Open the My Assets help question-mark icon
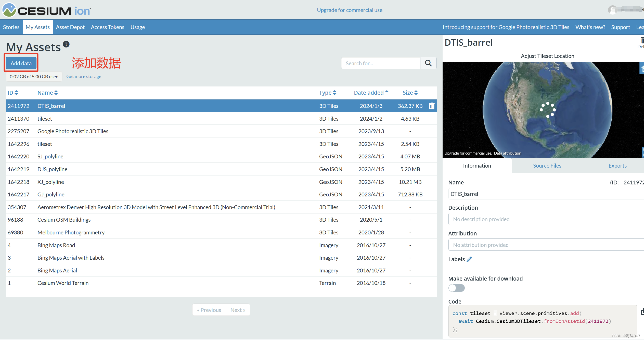This screenshot has width=644, height=340. [x=66, y=44]
